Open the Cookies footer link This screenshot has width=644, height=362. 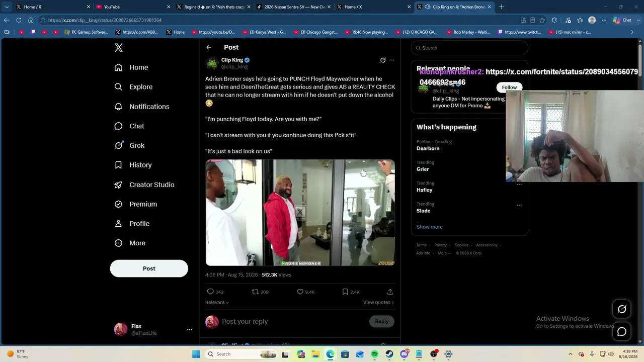click(x=461, y=245)
